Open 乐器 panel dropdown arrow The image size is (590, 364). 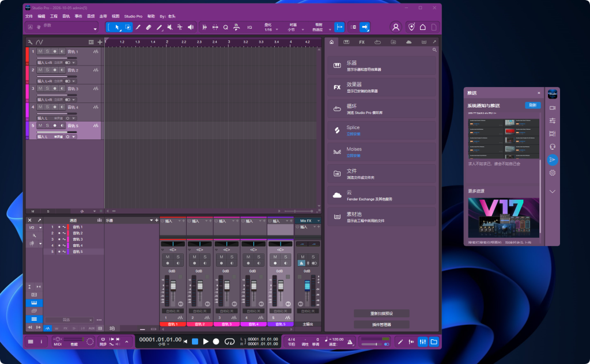pyautogui.click(x=152, y=221)
